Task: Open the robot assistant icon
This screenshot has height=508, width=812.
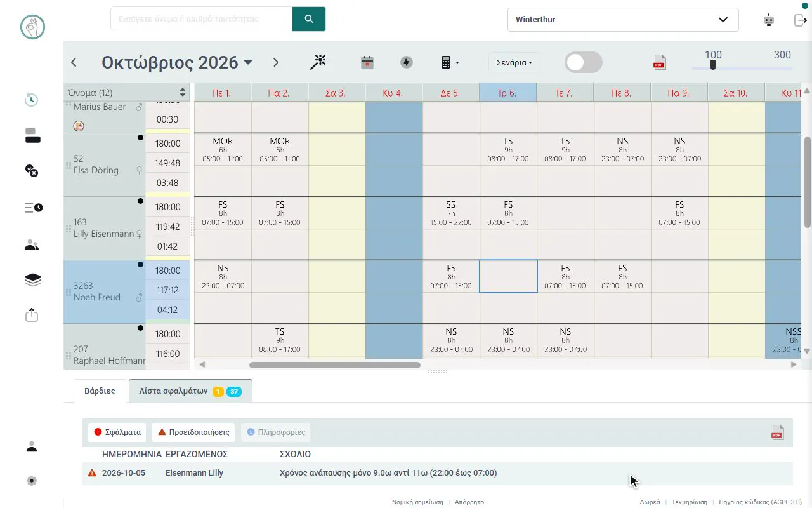Action: pyautogui.click(x=769, y=20)
